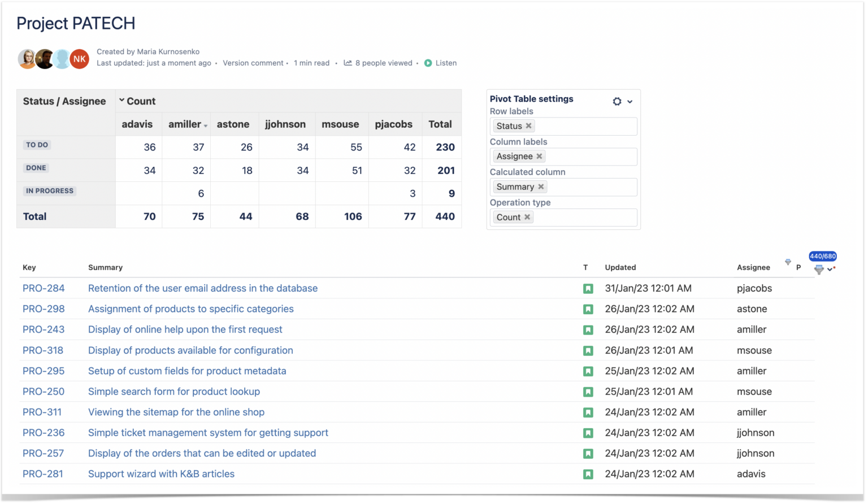The height and width of the screenshot is (504, 868).
Task: Click the filter funnel icon above the issue table
Action: point(819,270)
